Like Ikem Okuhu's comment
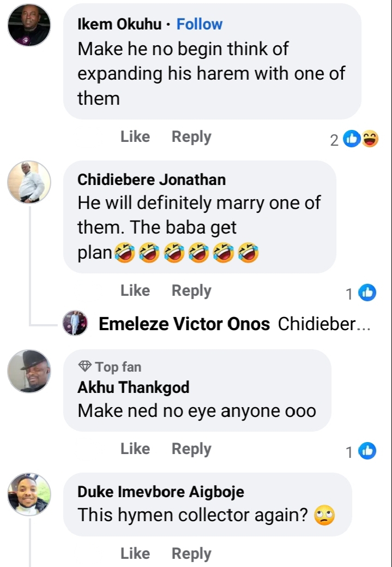This screenshot has width=392, height=567. coord(135,137)
